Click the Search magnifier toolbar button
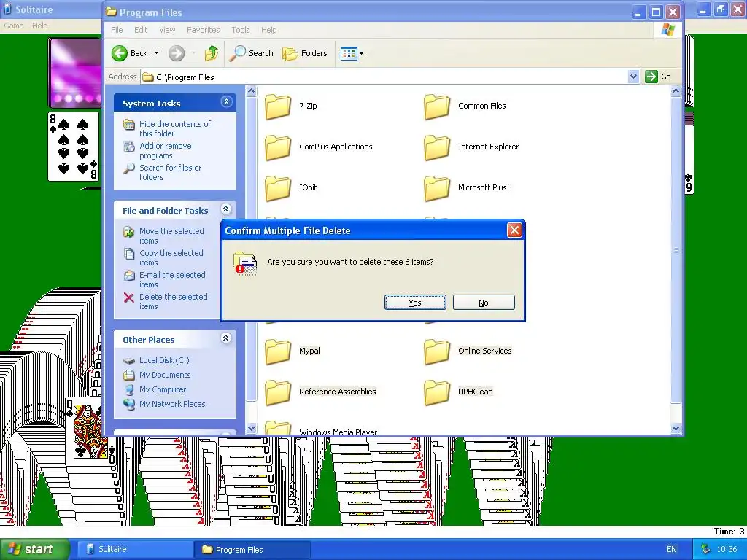 click(252, 53)
